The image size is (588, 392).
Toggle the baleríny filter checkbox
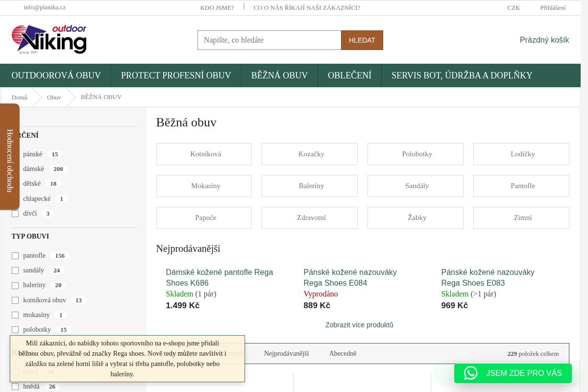coord(15,285)
